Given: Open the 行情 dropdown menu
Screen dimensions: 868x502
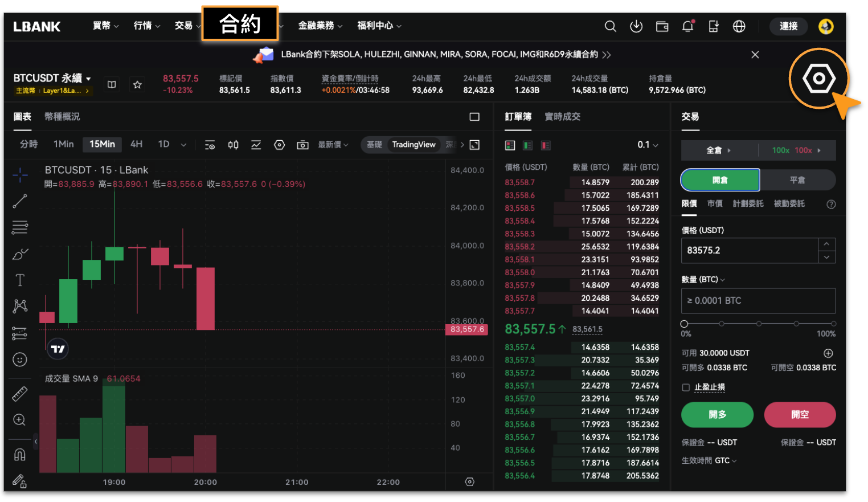Looking at the screenshot, I should pos(147,26).
